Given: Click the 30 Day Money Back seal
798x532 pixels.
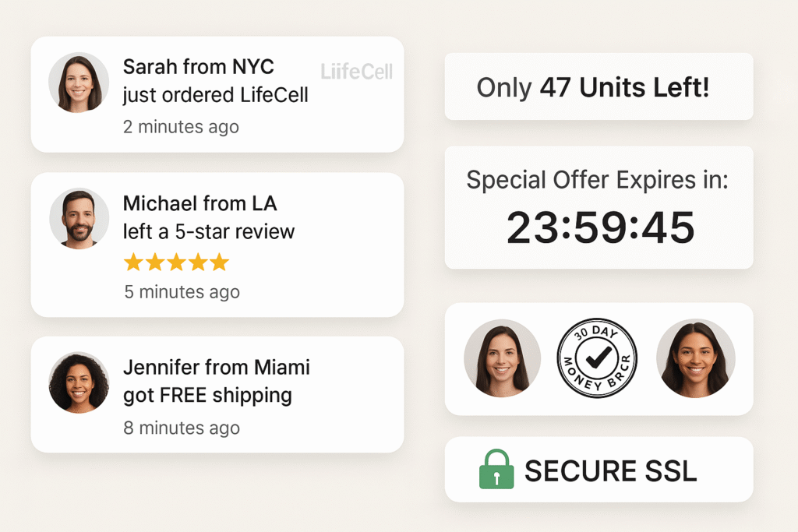Looking at the screenshot, I should click(x=597, y=358).
